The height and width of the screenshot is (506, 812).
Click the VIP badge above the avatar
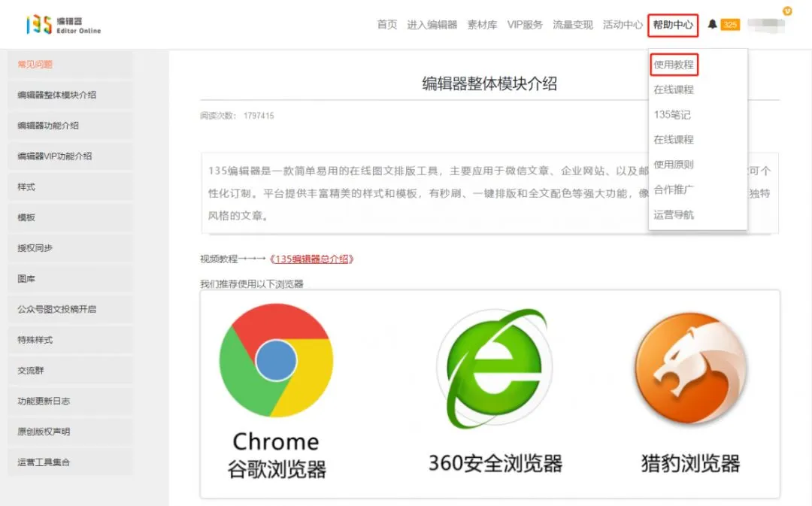(787, 11)
